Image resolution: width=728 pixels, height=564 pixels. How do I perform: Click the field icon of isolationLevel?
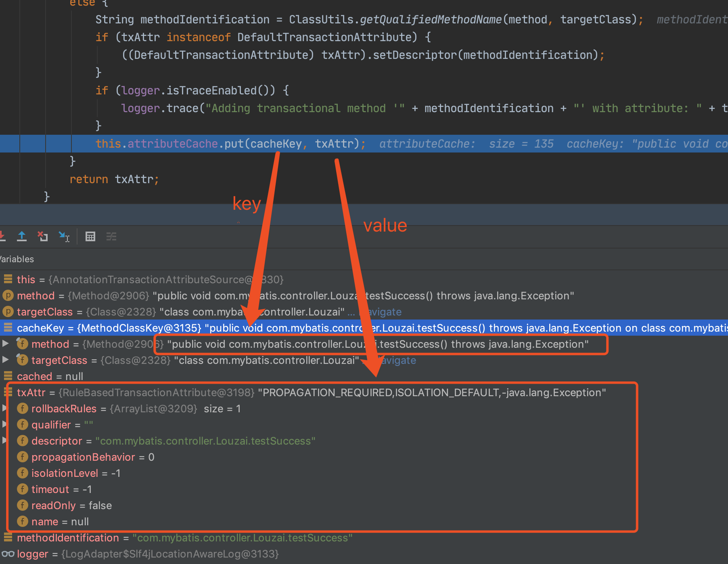(23, 473)
